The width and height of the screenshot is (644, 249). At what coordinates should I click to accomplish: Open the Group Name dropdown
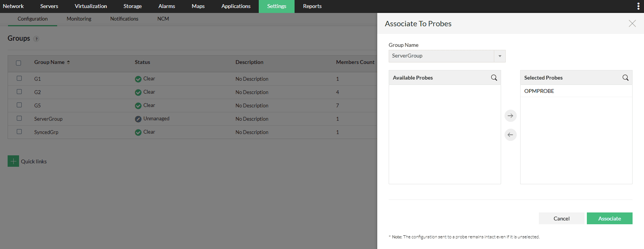tap(500, 56)
